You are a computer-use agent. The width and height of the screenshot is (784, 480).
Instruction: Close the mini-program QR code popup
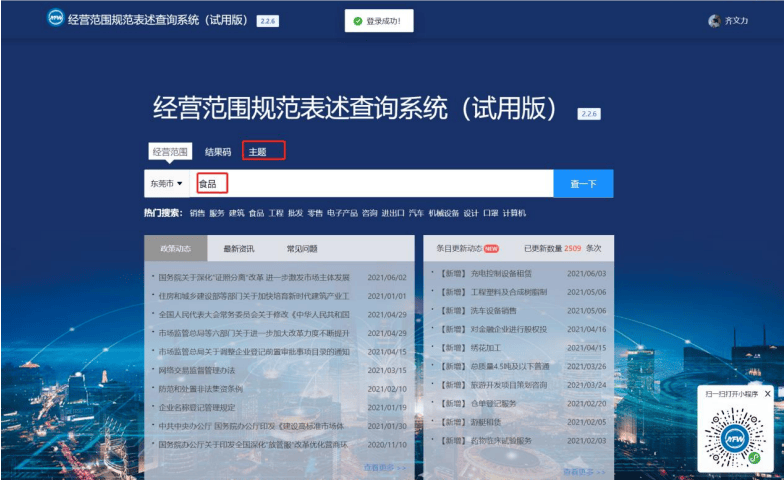tap(767, 394)
